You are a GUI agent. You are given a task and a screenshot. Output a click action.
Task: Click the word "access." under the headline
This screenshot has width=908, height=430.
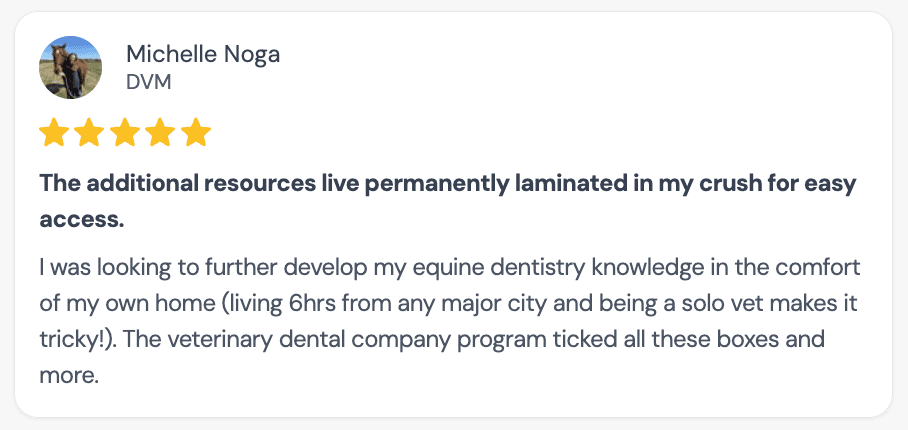pos(81,221)
